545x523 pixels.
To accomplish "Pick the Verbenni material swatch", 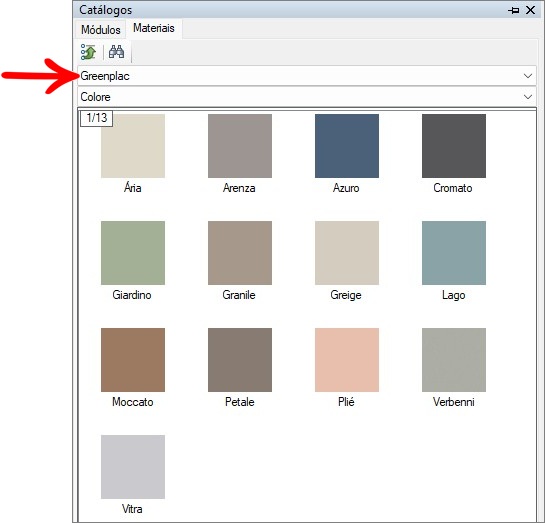I will pyautogui.click(x=454, y=360).
